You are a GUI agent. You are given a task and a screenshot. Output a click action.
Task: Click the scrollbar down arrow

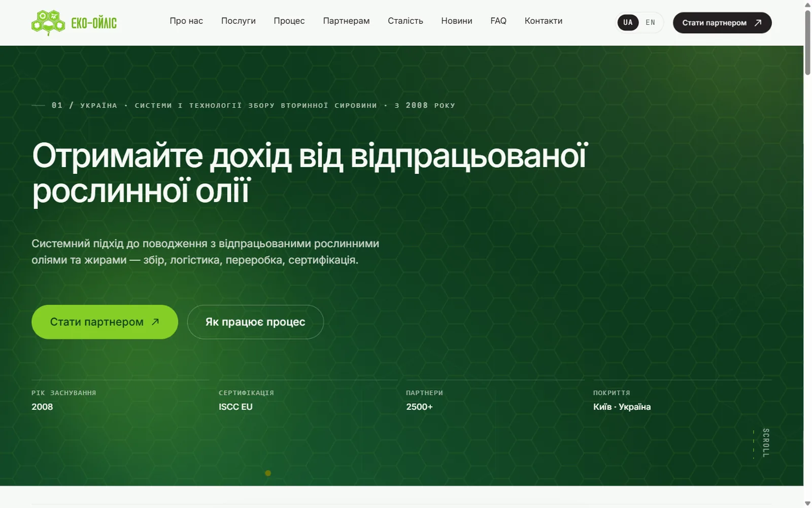(807, 503)
